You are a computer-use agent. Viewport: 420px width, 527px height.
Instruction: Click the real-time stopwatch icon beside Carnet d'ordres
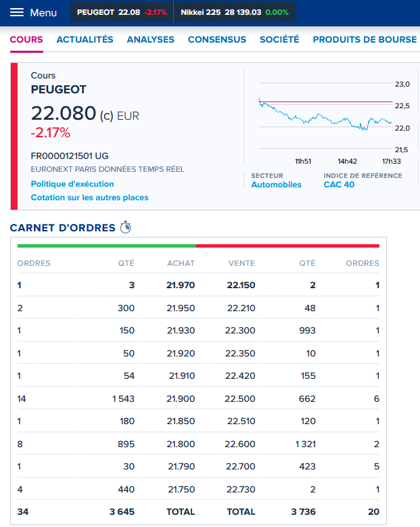point(126,227)
